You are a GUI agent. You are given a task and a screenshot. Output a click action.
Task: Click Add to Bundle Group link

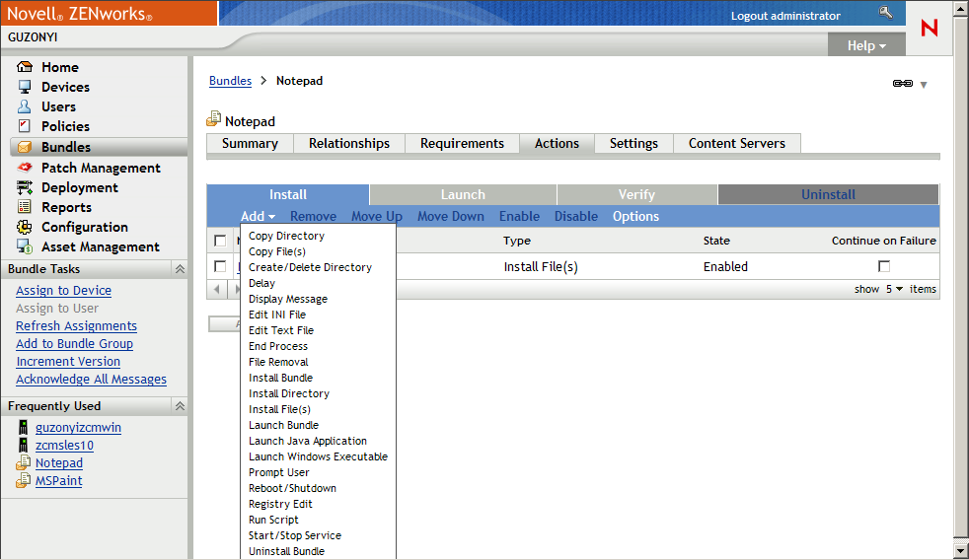coord(75,344)
